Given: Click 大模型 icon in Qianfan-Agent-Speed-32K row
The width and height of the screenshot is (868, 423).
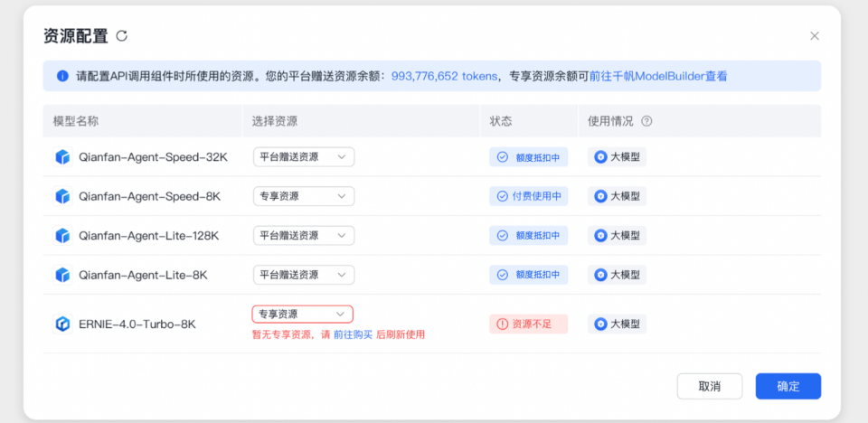Looking at the screenshot, I should pyautogui.click(x=600, y=157).
